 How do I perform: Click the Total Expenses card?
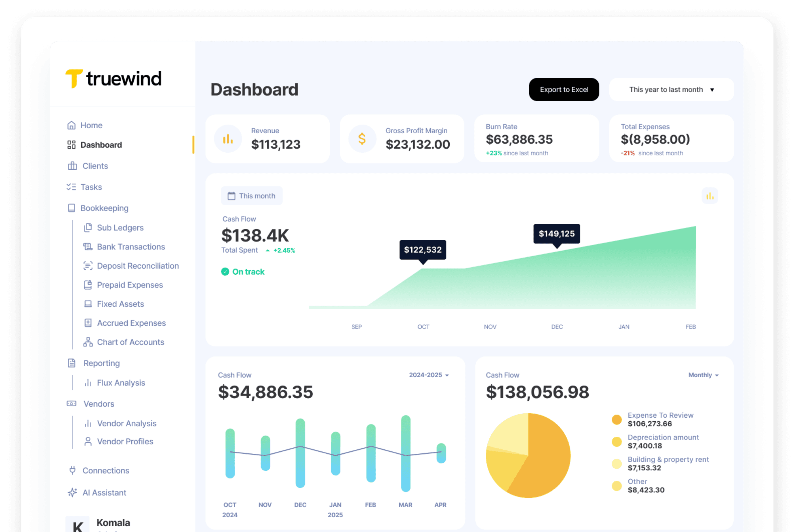671,139
